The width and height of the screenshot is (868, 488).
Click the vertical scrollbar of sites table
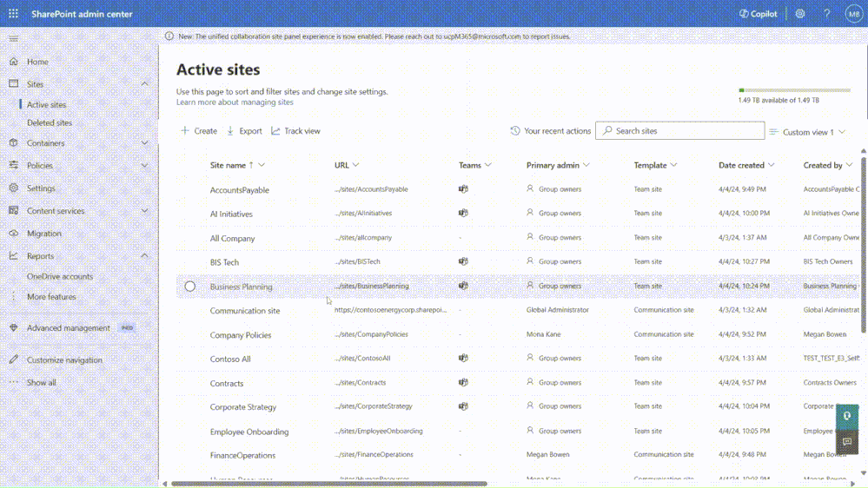[x=864, y=246]
